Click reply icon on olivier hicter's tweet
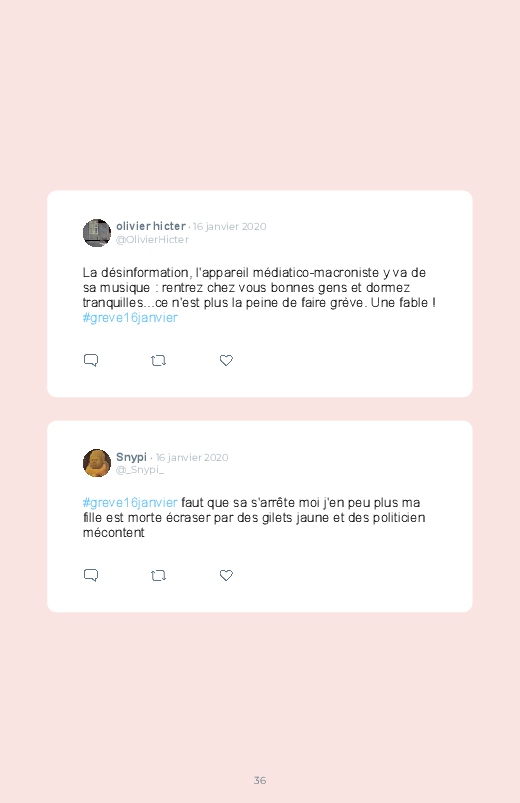Screen dimensions: 520x803 coord(91,360)
